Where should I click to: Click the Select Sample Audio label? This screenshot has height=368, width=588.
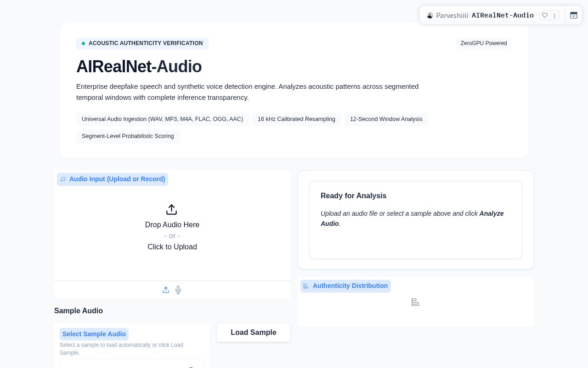click(x=94, y=334)
